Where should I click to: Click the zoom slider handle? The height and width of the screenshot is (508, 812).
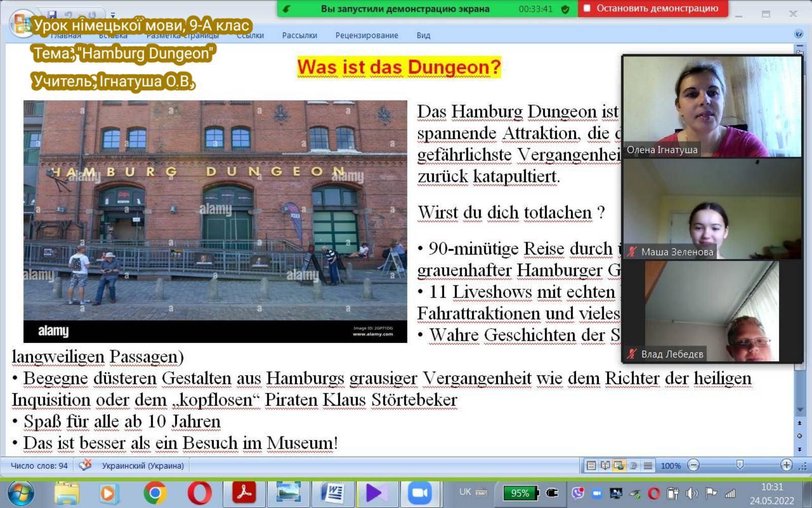[x=740, y=465]
